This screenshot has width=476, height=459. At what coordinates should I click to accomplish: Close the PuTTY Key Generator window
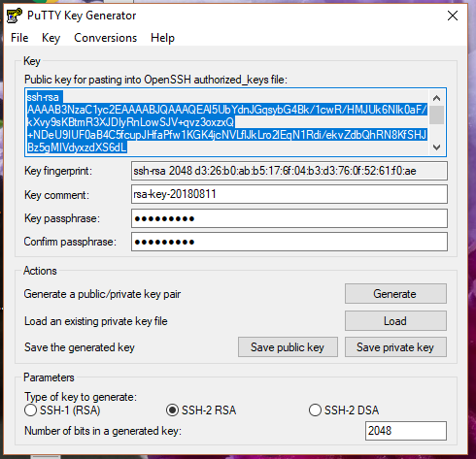453,16
